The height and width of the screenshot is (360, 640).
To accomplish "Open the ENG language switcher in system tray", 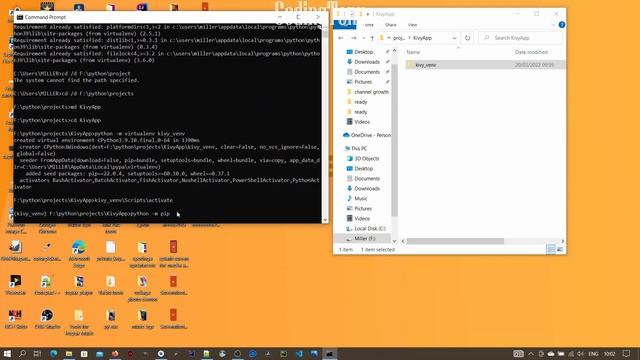I will pyautogui.click(x=593, y=354).
